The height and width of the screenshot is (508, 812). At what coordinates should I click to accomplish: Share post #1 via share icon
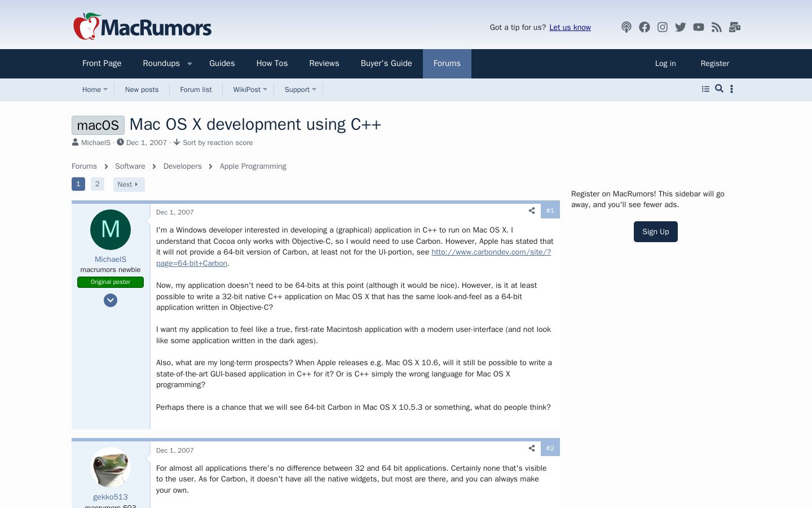point(532,211)
